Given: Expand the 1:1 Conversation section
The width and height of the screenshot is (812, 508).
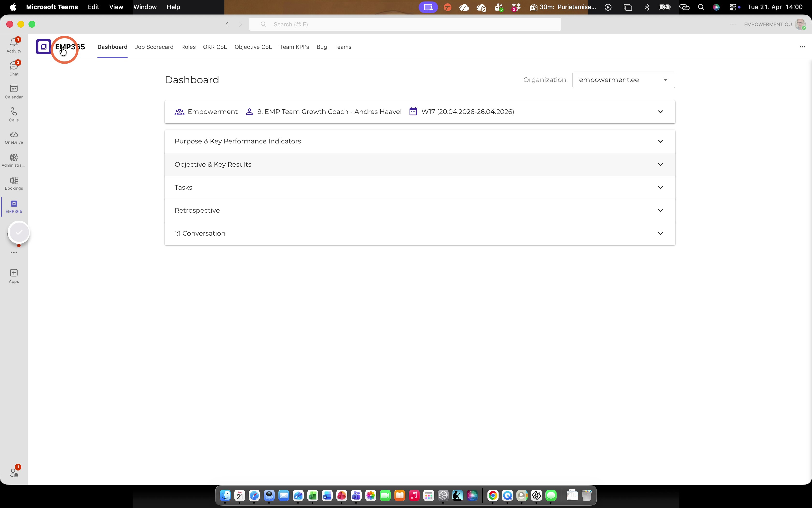Looking at the screenshot, I should [420, 233].
